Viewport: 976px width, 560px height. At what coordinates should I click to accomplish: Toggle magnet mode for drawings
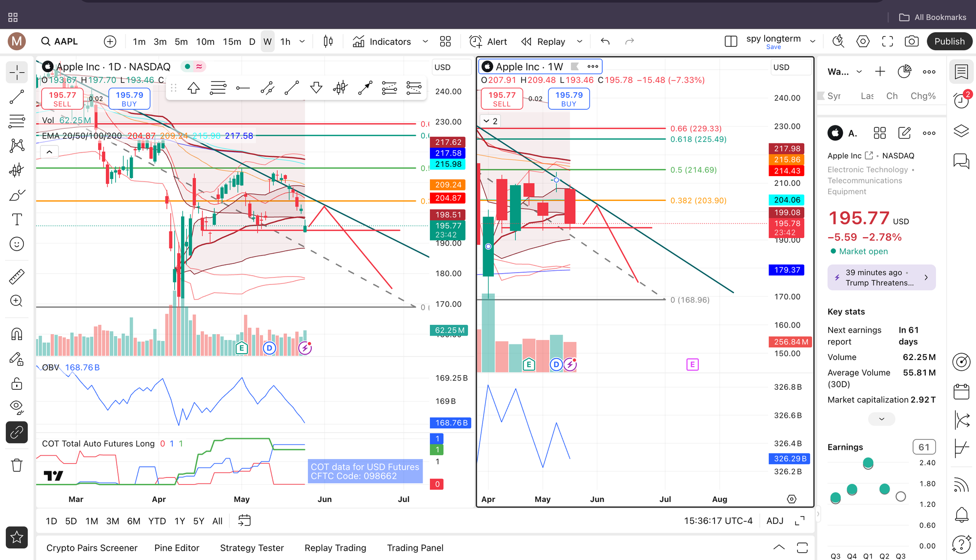coord(17,334)
